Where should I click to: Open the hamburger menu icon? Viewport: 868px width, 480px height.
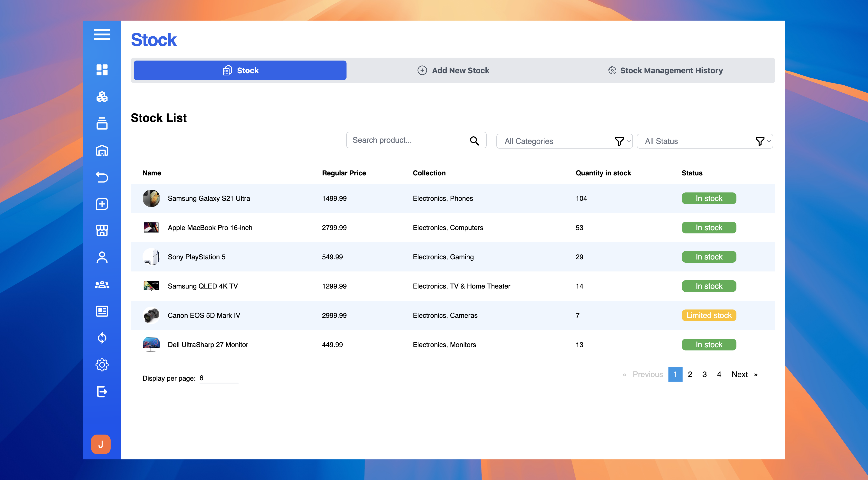coord(102,34)
